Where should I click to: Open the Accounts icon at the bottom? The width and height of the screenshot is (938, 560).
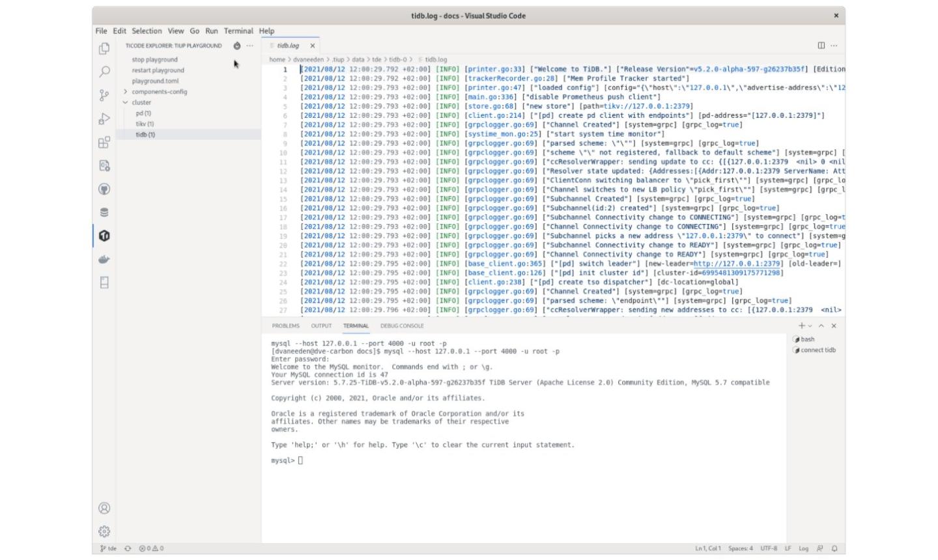click(103, 509)
